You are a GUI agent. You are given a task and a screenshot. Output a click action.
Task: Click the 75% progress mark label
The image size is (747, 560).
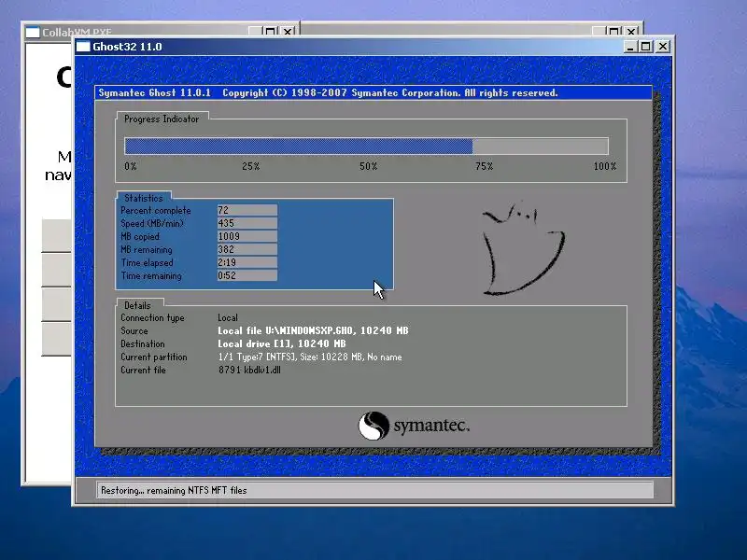(x=484, y=166)
